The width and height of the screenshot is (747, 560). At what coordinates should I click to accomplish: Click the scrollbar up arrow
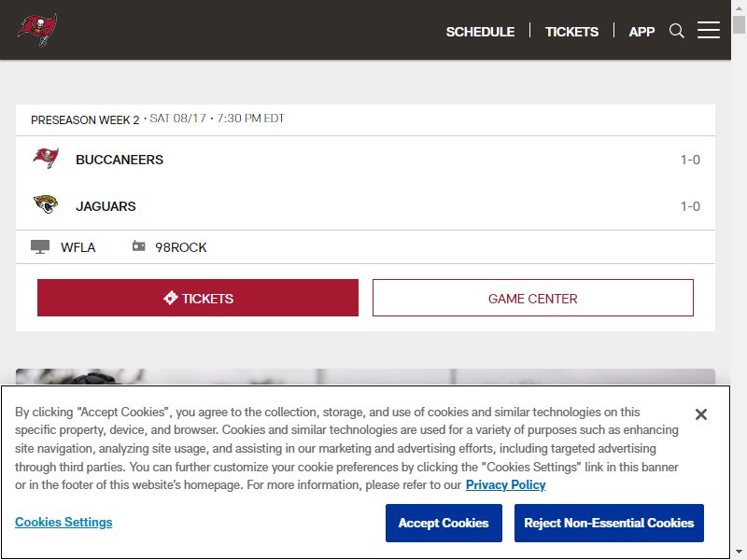tap(739, 7)
